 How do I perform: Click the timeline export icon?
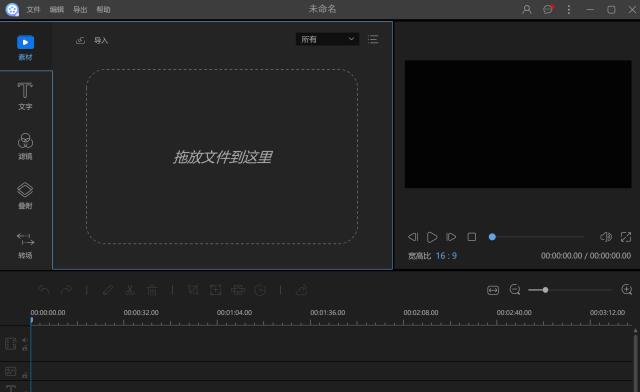(x=302, y=290)
